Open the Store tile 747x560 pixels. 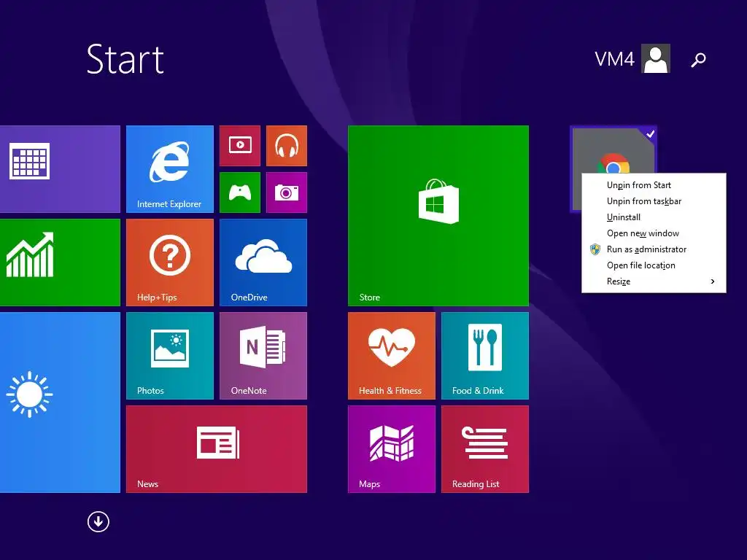[x=438, y=216]
